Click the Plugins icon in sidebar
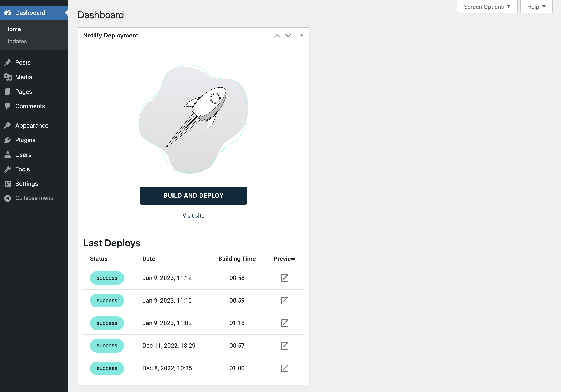 click(8, 140)
